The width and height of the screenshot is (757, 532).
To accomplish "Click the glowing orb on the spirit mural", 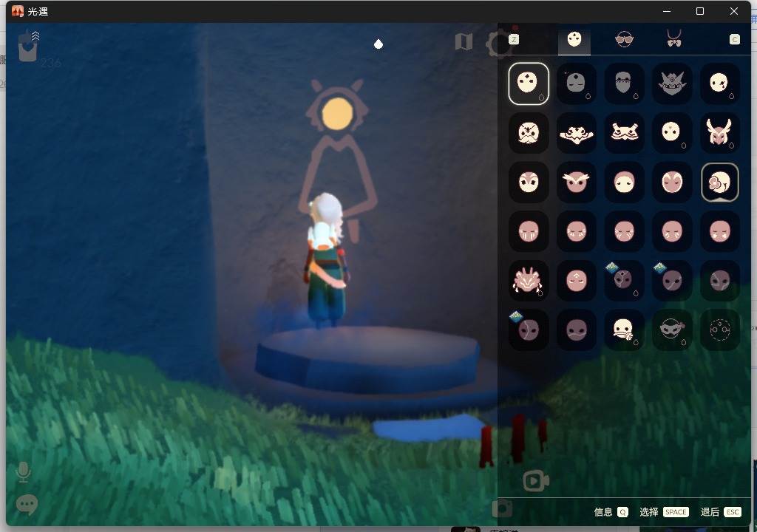I will tap(337, 114).
